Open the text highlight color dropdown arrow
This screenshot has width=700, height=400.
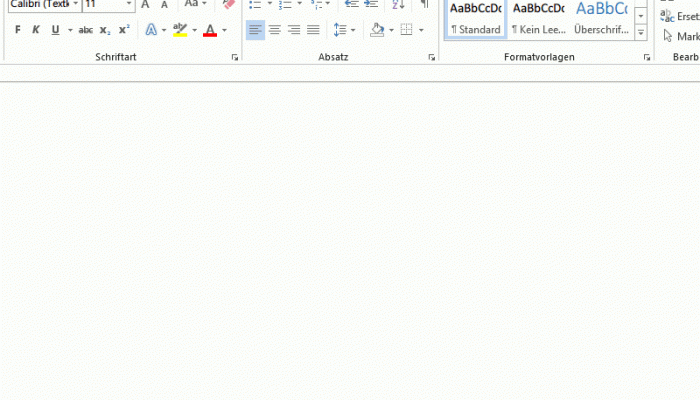pyautogui.click(x=194, y=30)
